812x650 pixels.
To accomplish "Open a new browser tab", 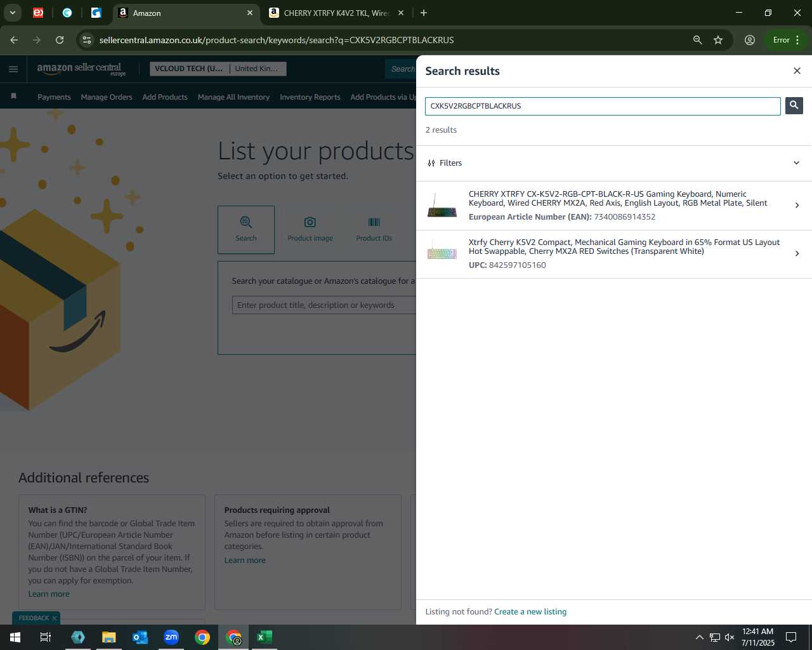I will (424, 13).
